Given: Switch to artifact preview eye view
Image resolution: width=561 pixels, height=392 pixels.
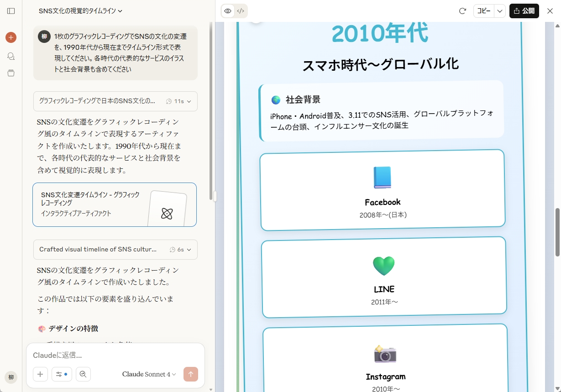Looking at the screenshot, I should tap(228, 11).
